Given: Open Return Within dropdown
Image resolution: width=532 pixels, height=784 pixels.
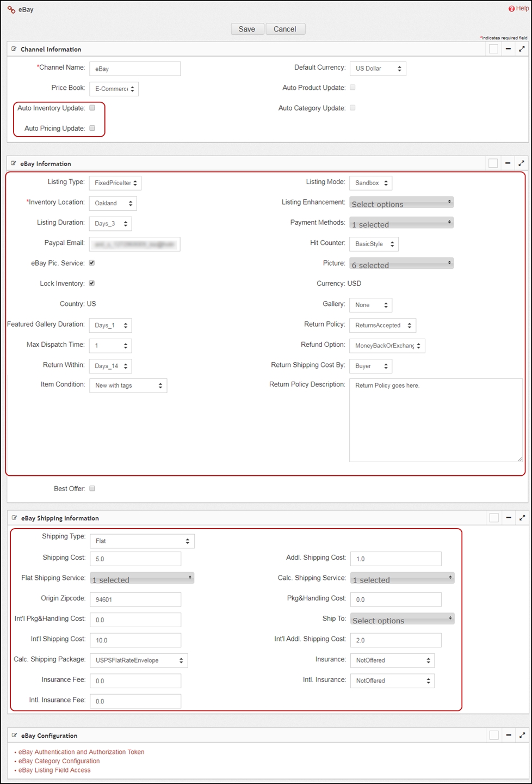Looking at the screenshot, I should [x=110, y=366].
